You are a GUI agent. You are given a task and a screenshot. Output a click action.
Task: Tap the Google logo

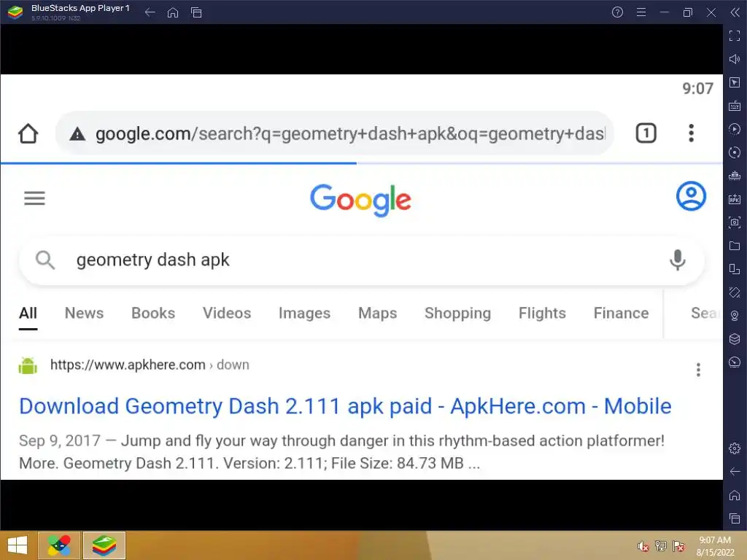[x=360, y=200]
